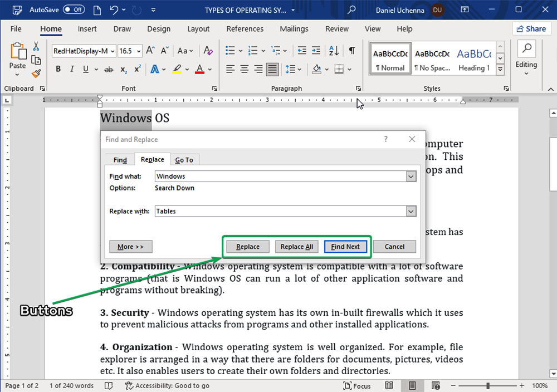Image resolution: width=557 pixels, height=392 pixels.
Task: Click the Replace All button
Action: coord(296,247)
